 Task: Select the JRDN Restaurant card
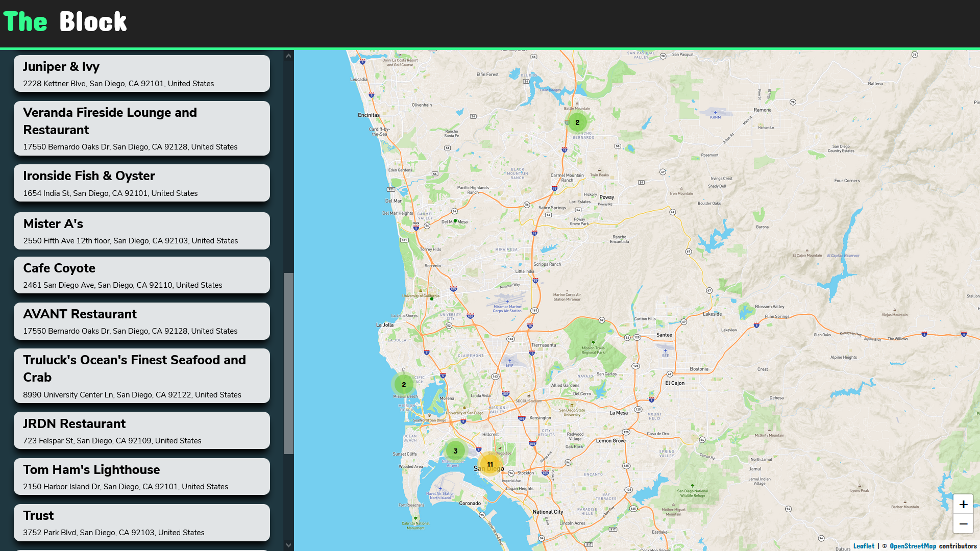click(142, 431)
